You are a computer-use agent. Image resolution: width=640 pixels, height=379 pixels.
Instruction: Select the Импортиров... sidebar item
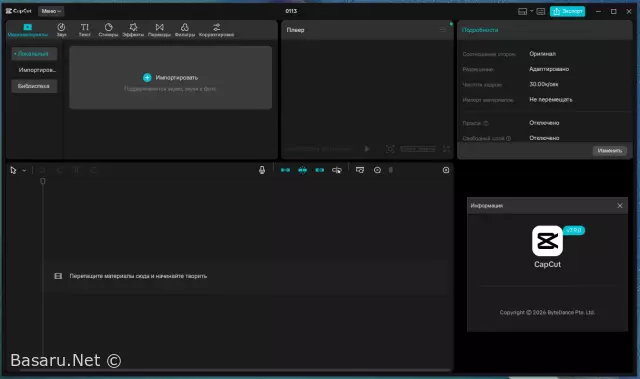coord(37,70)
